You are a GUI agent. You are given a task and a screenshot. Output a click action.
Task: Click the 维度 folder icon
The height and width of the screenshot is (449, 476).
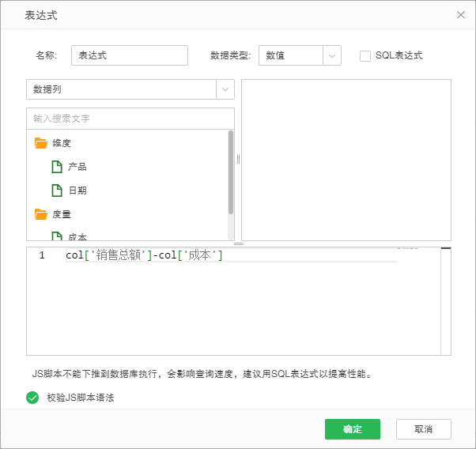tap(40, 143)
